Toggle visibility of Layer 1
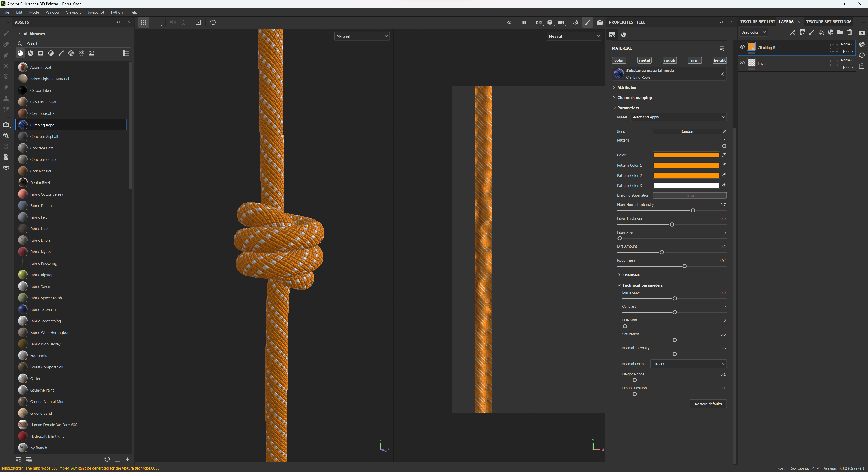868x472 pixels. point(742,63)
